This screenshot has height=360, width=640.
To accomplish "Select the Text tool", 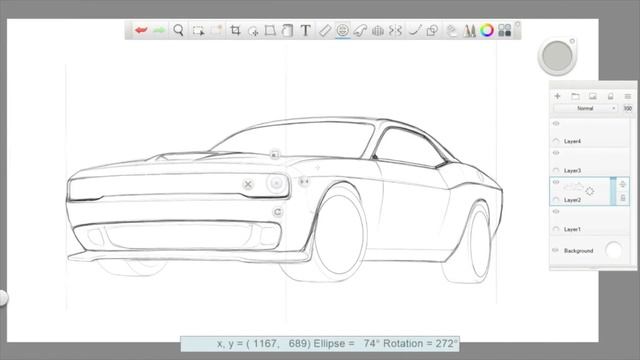I will coord(305,31).
